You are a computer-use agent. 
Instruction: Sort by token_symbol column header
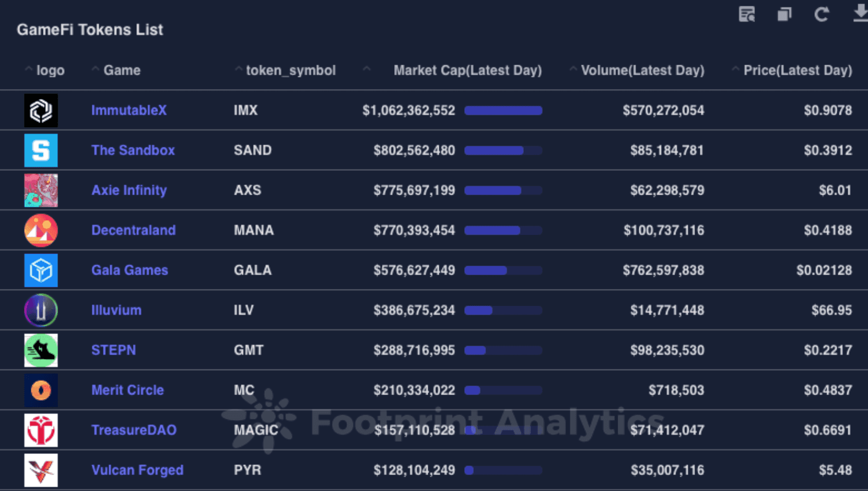pyautogui.click(x=290, y=71)
